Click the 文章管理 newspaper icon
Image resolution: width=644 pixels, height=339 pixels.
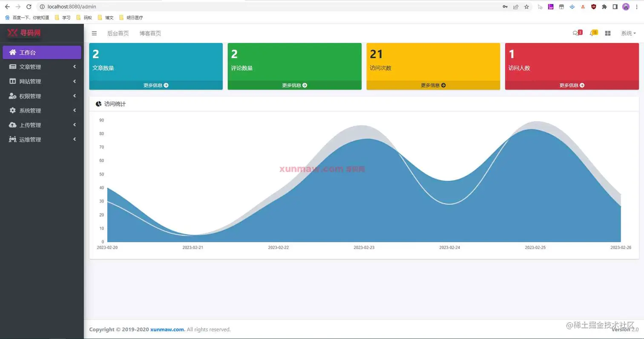13,67
